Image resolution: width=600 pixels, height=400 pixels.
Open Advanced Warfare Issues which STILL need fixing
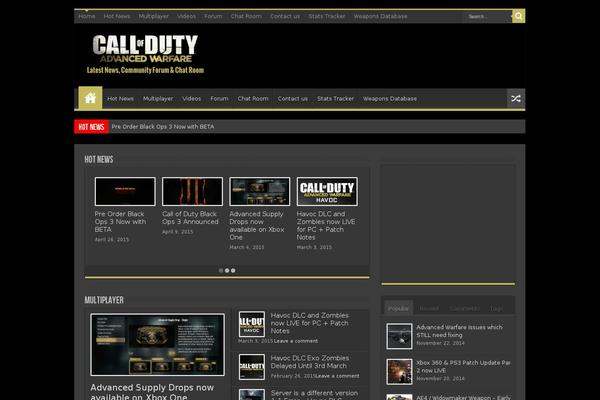click(459, 331)
